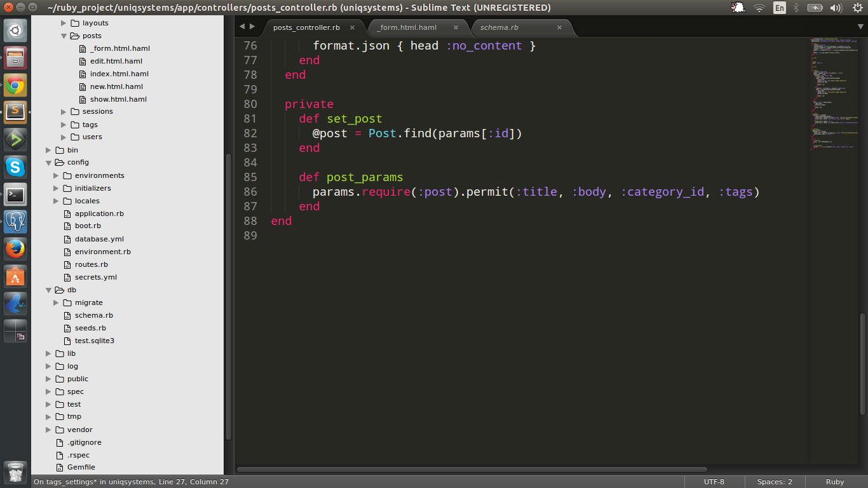868x488 pixels.
Task: Open seeds.rb in the db folder
Action: (x=90, y=328)
